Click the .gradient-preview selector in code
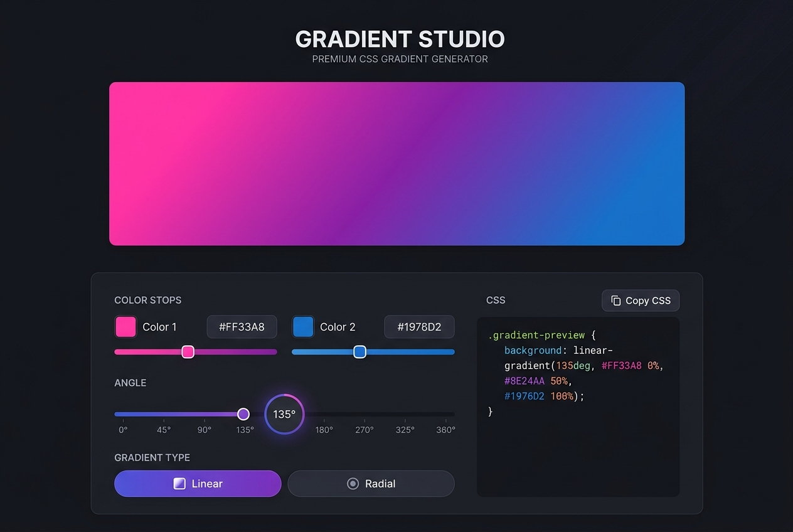The height and width of the screenshot is (532, 793). 536,336
